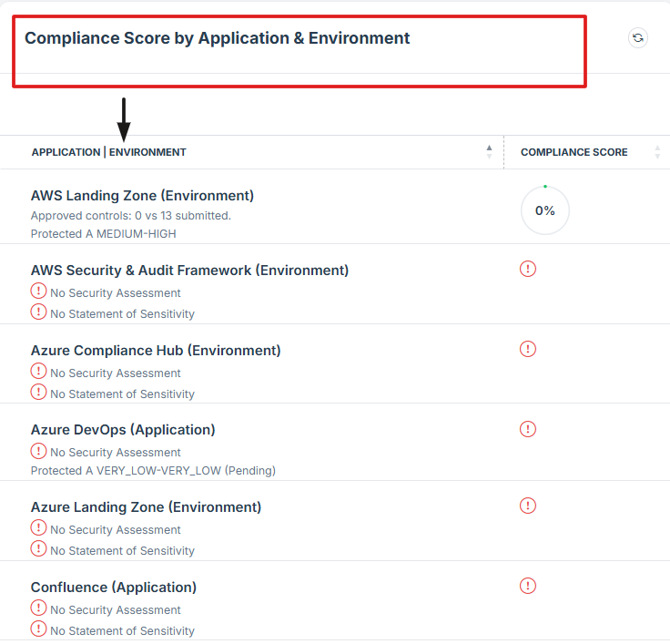Click the Compliance Score by Application & Environment title
Viewport: 670px width, 644px height.
217,38
